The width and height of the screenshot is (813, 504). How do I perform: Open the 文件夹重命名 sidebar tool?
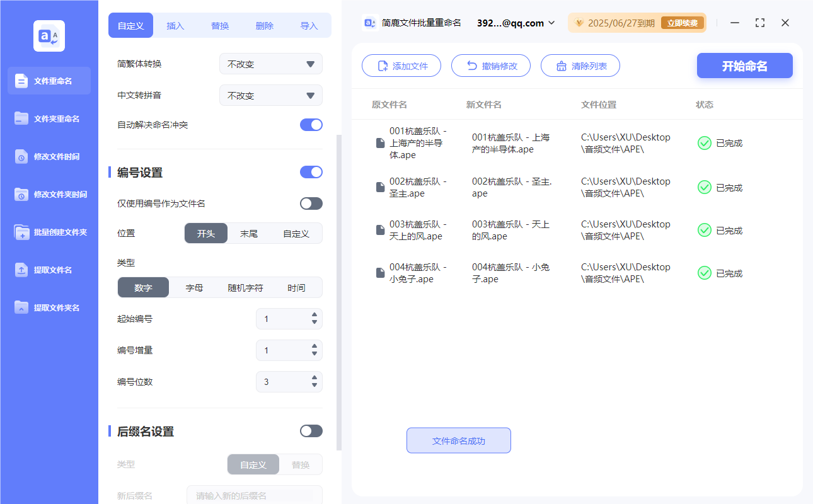[49, 118]
